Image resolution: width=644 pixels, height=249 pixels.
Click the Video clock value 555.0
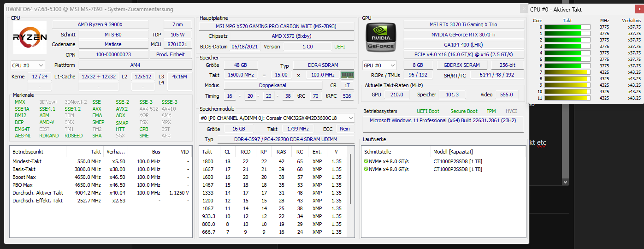(506, 95)
